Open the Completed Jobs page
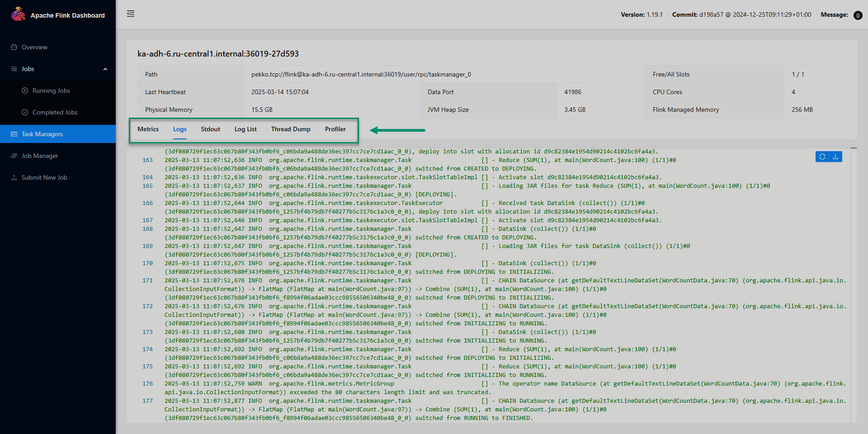The image size is (868, 434). coord(55,112)
